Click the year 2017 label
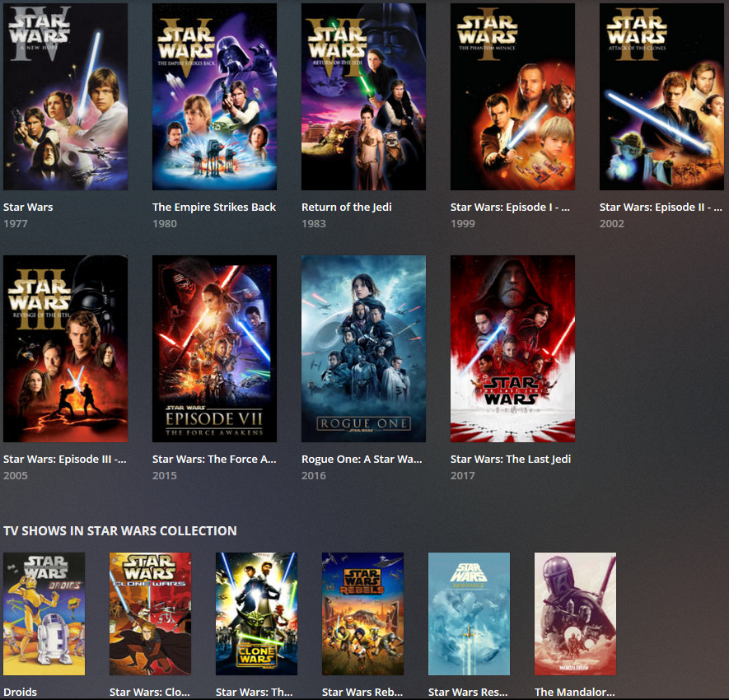Image resolution: width=729 pixels, height=700 pixels. [463, 475]
